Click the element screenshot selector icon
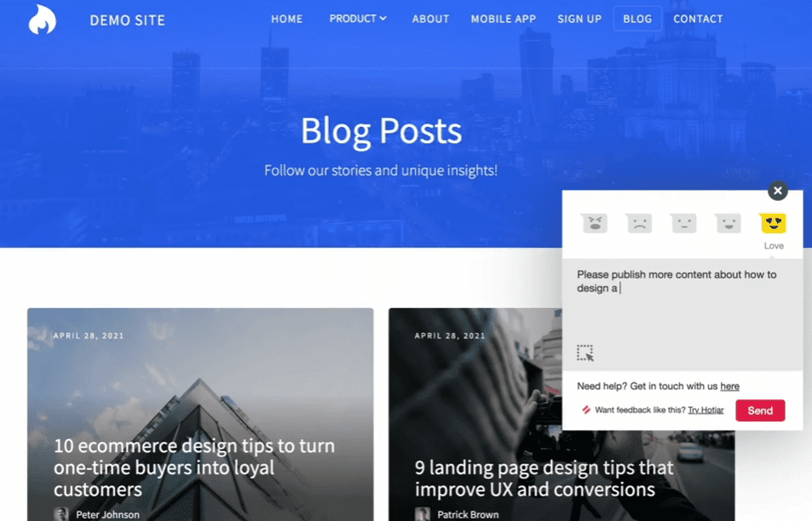The height and width of the screenshot is (521, 812). pyautogui.click(x=585, y=352)
